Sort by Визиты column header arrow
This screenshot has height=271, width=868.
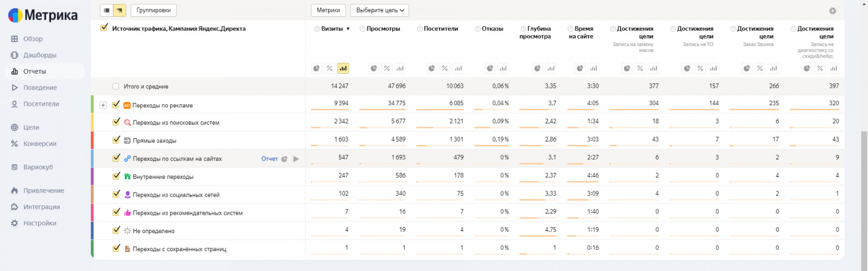[348, 29]
